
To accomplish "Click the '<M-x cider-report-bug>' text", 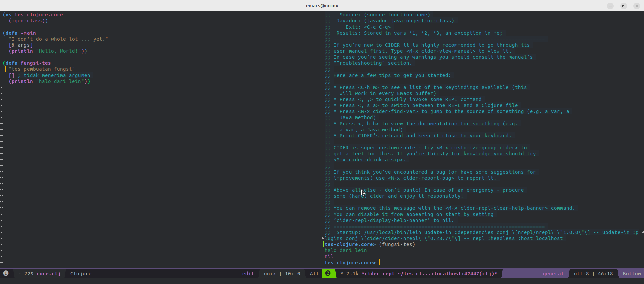I will [x=421, y=178].
